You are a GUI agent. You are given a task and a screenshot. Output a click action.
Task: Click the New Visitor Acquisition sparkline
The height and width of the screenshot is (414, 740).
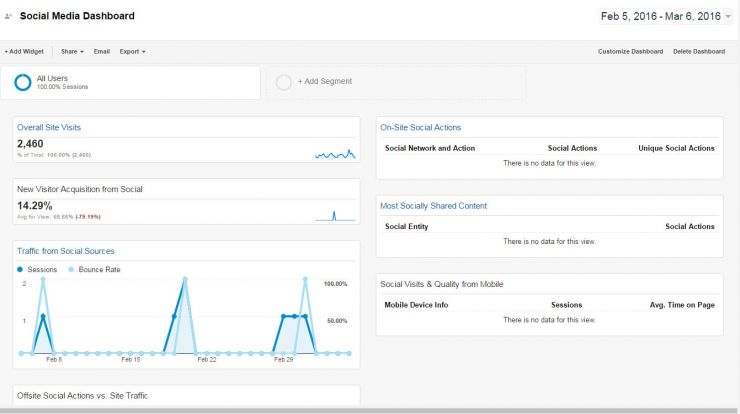(335, 216)
